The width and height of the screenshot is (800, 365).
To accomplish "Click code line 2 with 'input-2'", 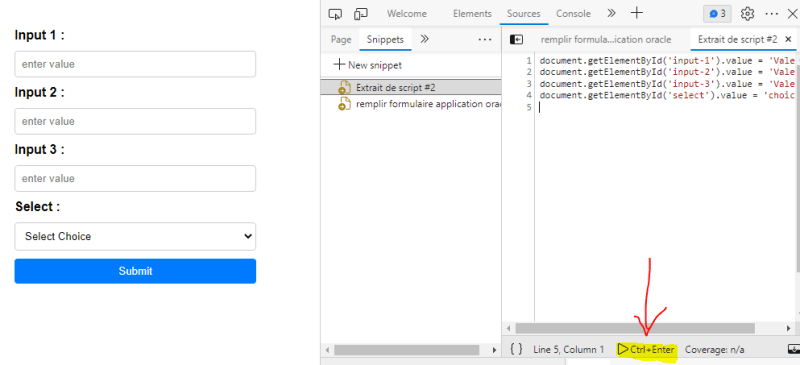I will click(667, 72).
